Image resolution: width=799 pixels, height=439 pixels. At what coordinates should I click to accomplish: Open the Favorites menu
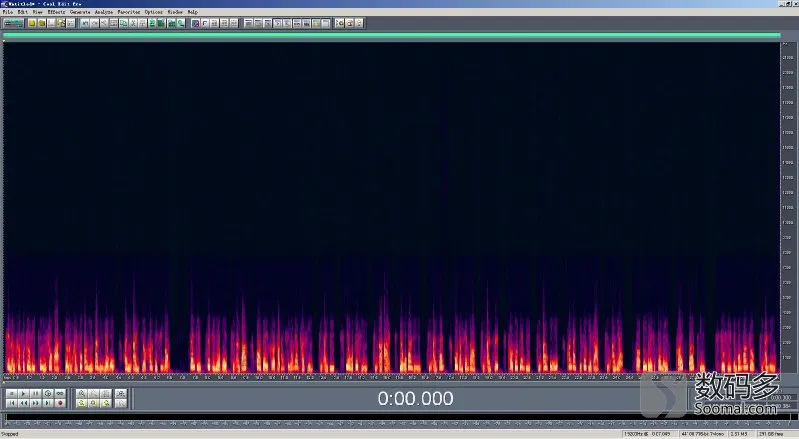coord(128,12)
